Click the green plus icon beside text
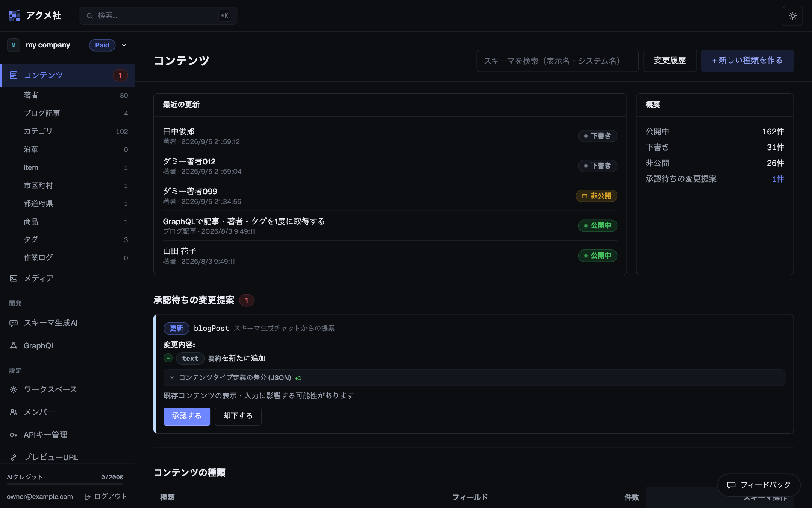Image resolution: width=812 pixels, height=508 pixels. pyautogui.click(x=168, y=358)
